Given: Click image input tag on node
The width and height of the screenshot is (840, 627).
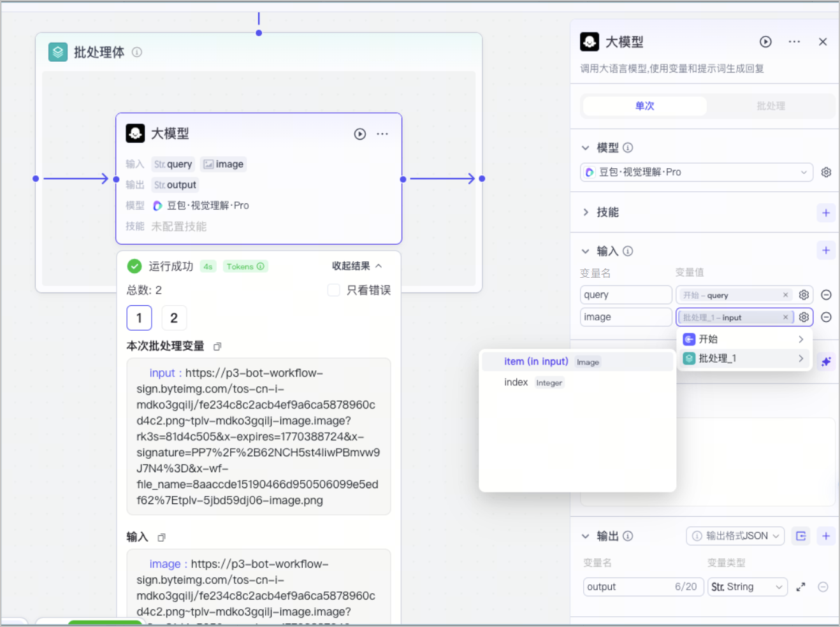Looking at the screenshot, I should (x=223, y=164).
